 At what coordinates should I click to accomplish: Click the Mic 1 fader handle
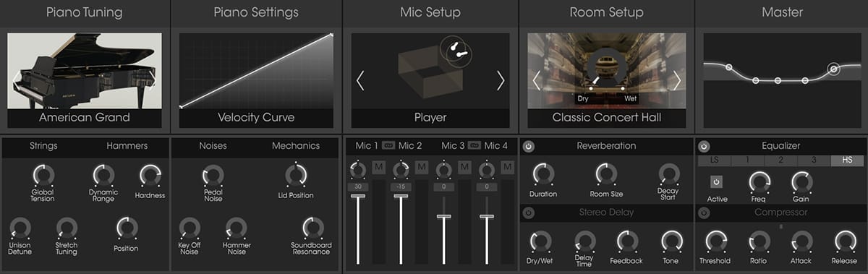tap(358, 196)
